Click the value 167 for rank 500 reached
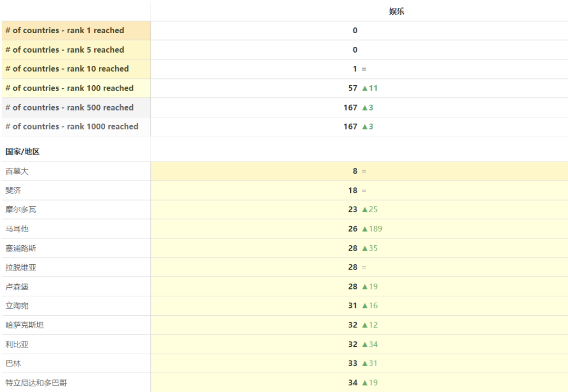Screen dimensions: 568x392 tap(350, 107)
